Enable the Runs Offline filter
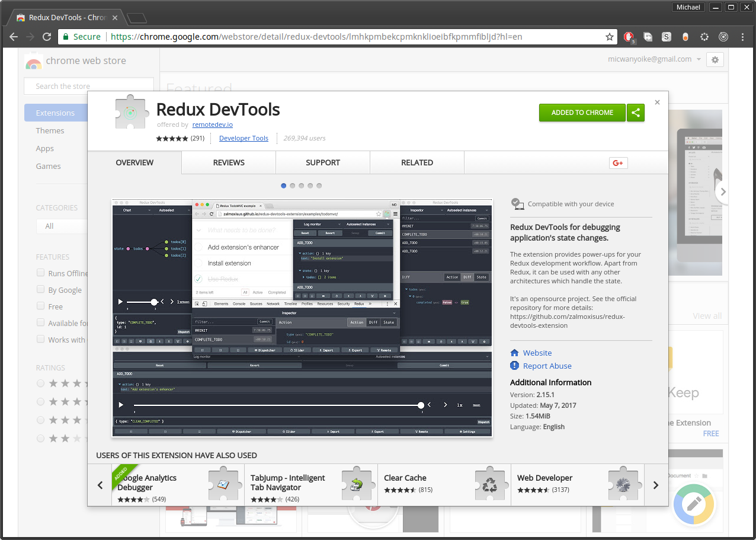 click(x=40, y=273)
